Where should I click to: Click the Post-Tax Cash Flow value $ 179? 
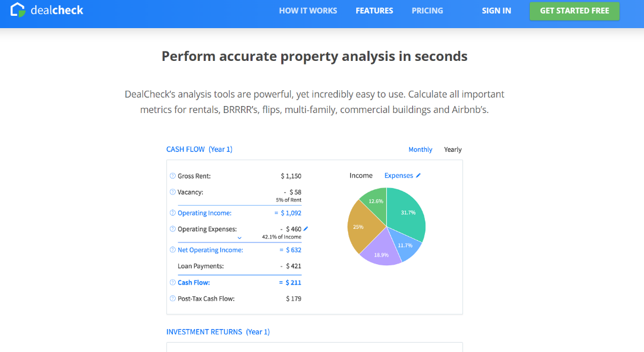293,299
